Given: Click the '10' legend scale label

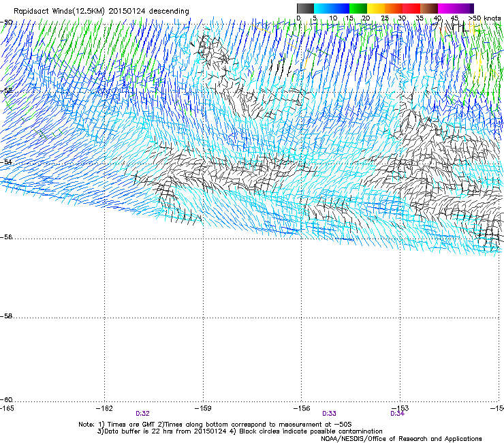Looking at the screenshot, I should pyautogui.click(x=333, y=18).
